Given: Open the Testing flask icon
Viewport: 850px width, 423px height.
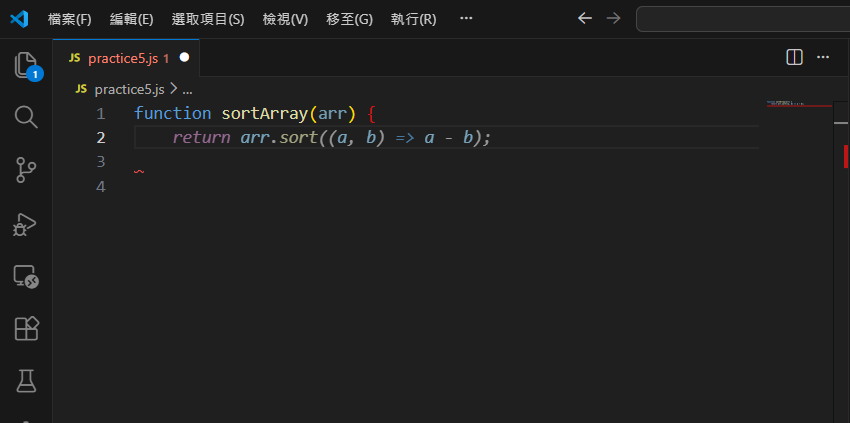Looking at the screenshot, I should tap(26, 380).
